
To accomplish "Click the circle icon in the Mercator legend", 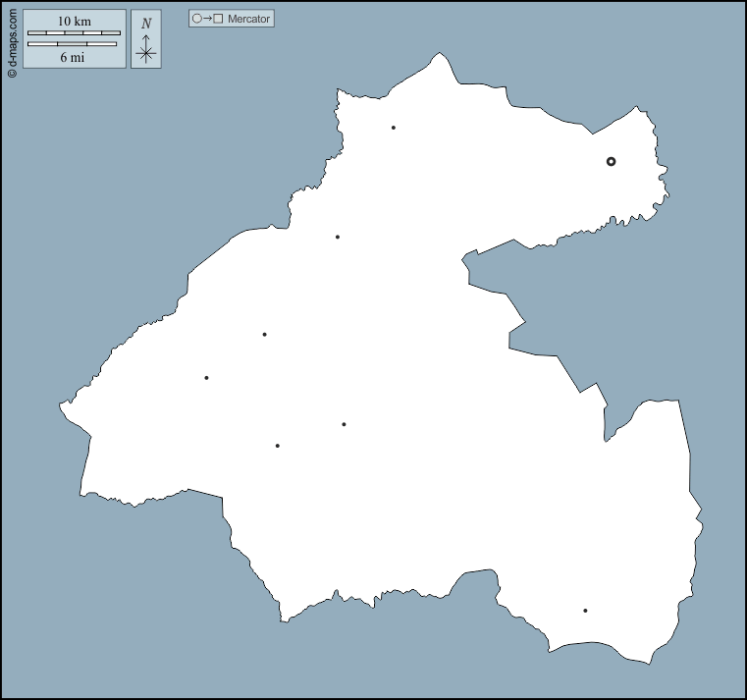I will click(x=196, y=19).
